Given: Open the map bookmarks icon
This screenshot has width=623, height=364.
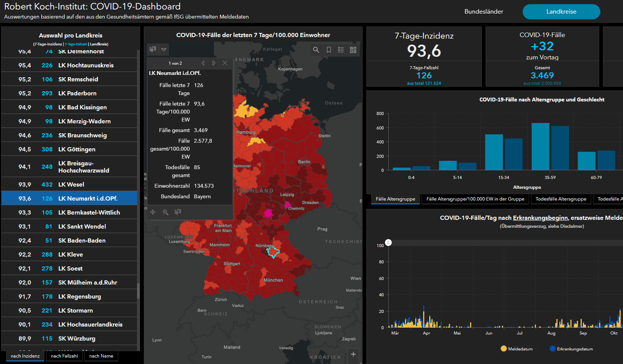Looking at the screenshot, I should click(329, 50).
